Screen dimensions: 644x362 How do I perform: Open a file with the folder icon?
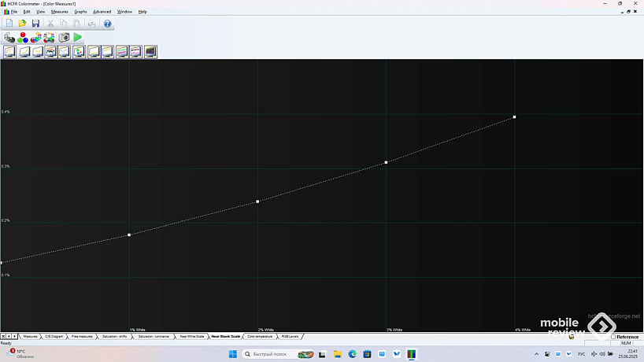point(22,24)
